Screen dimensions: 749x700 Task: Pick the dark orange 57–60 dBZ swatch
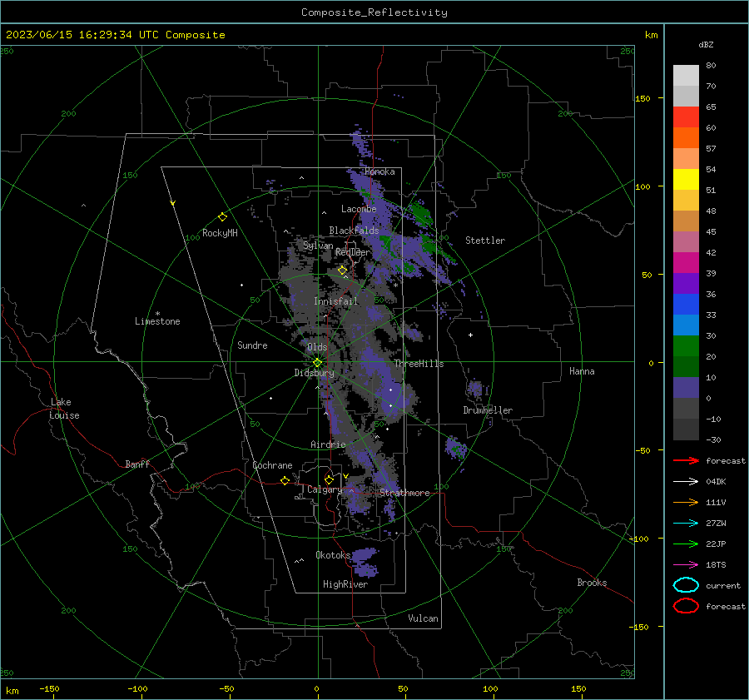(686, 138)
